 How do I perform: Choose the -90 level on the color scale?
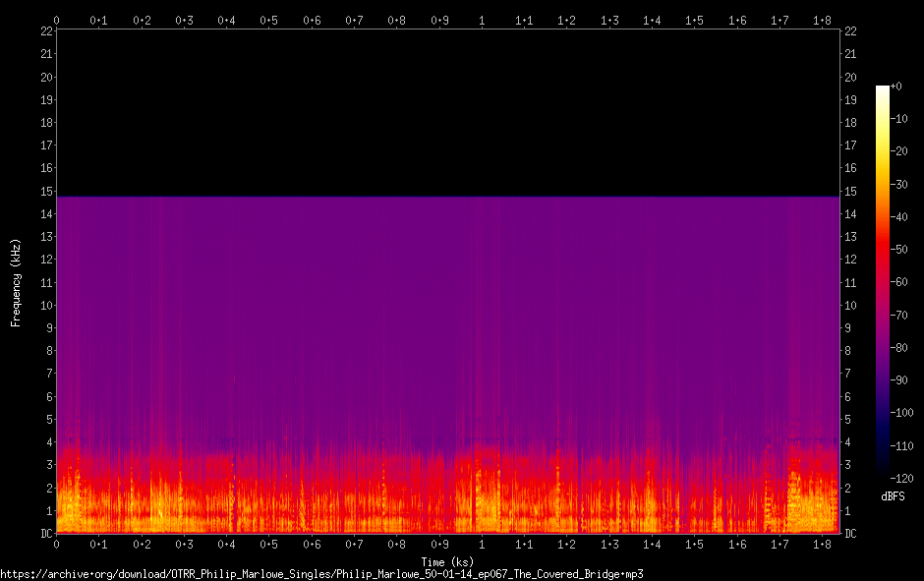coord(896,380)
